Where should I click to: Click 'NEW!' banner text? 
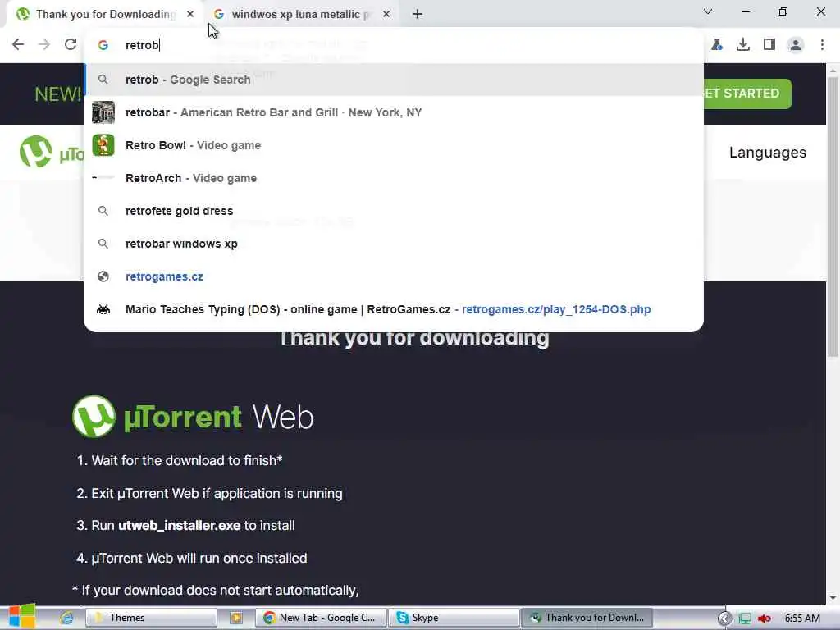point(58,94)
